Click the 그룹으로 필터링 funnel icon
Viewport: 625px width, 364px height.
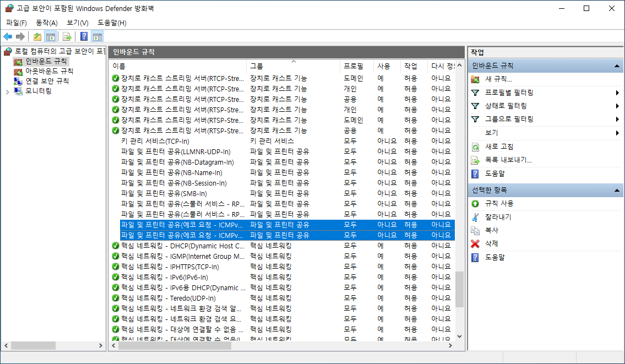click(475, 119)
